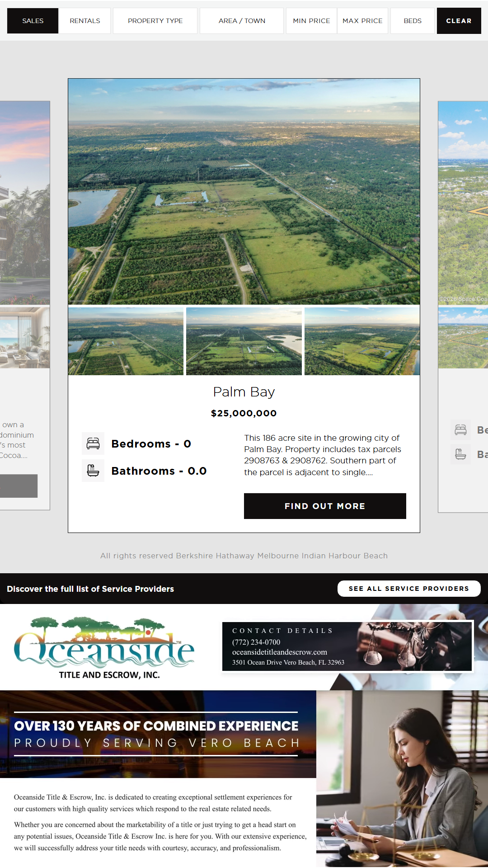Click bathtub icon on right partial card
488x868 pixels.
460,454
